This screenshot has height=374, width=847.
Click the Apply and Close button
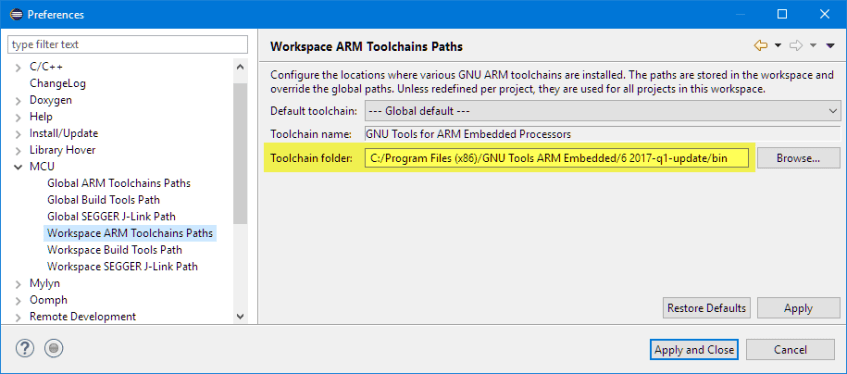point(694,350)
